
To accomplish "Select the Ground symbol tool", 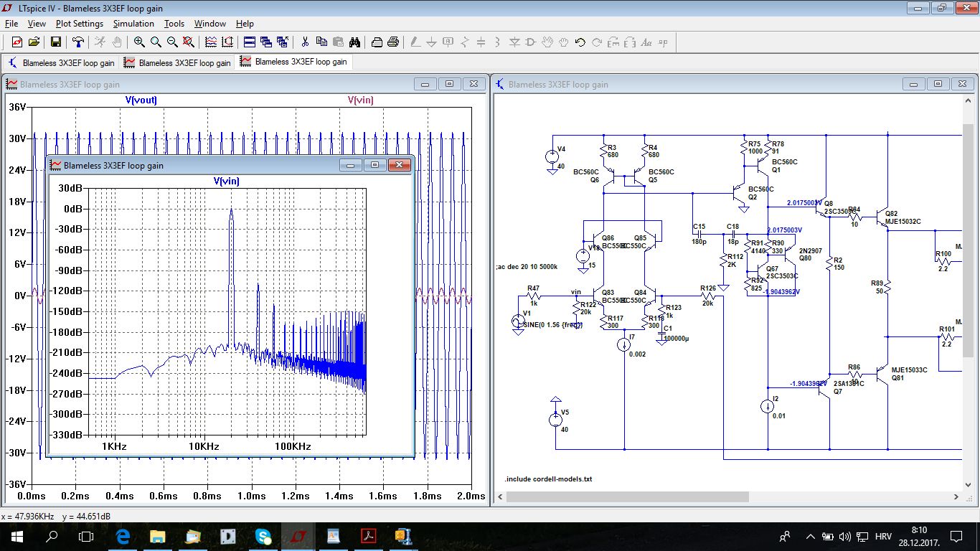I will click(432, 42).
